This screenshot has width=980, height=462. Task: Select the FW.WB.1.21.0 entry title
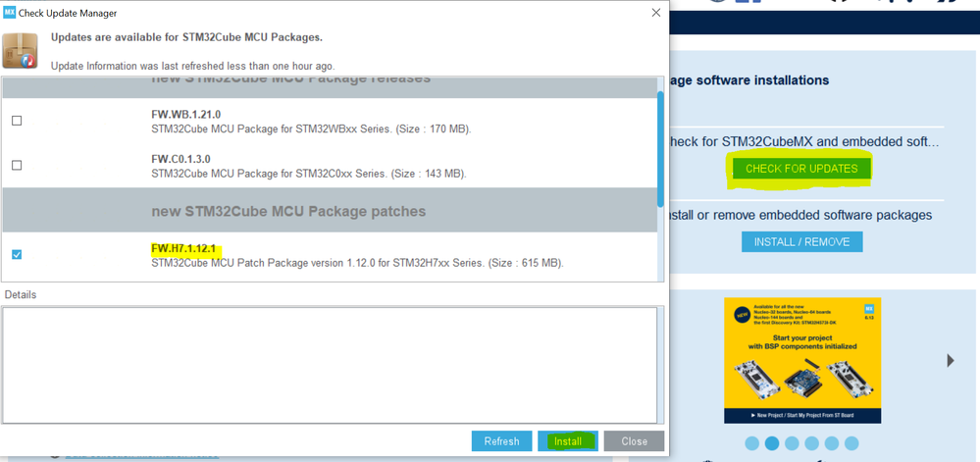coord(185,115)
